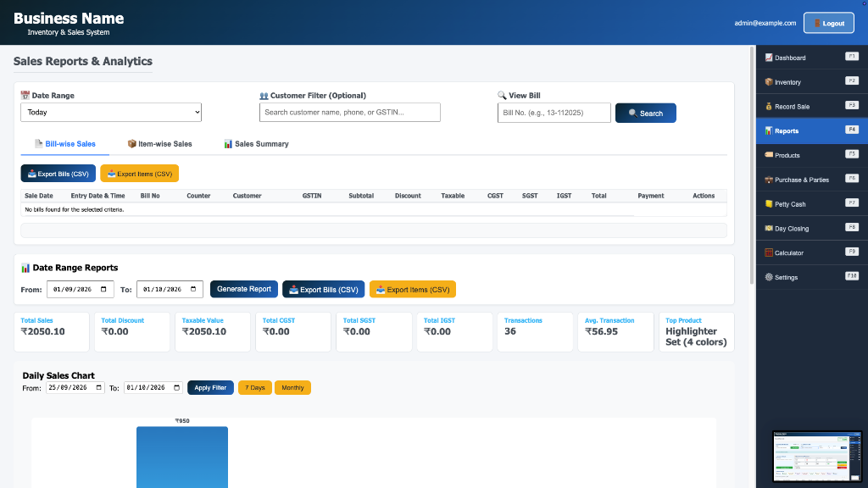Open calendar picker on chart From date 25/09/2026
The height and width of the screenshot is (488, 868).
click(99, 387)
